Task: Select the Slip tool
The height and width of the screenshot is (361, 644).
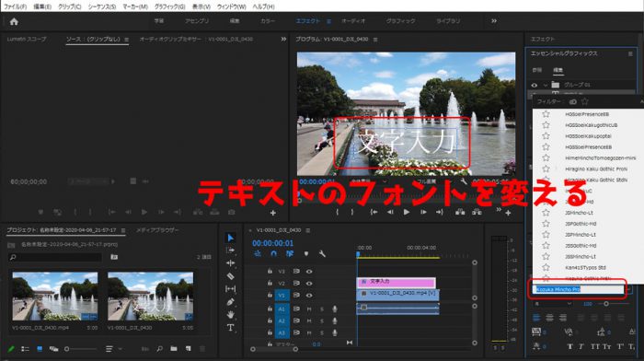Action: pyautogui.click(x=230, y=288)
